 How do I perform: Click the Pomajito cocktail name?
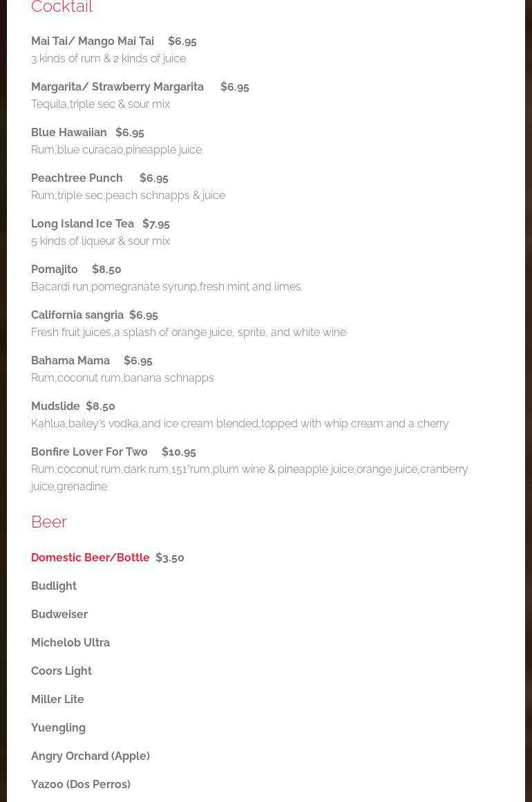pyautogui.click(x=55, y=269)
